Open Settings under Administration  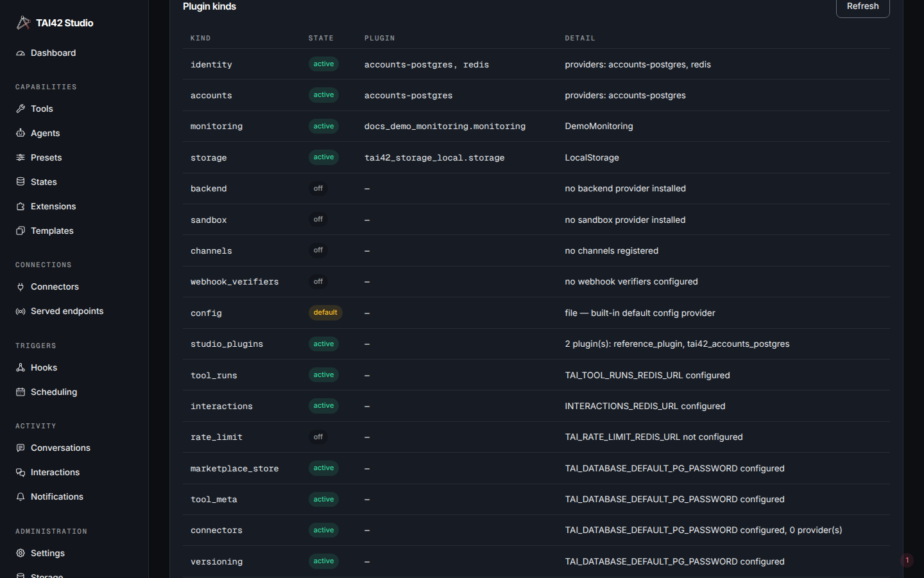pos(47,554)
